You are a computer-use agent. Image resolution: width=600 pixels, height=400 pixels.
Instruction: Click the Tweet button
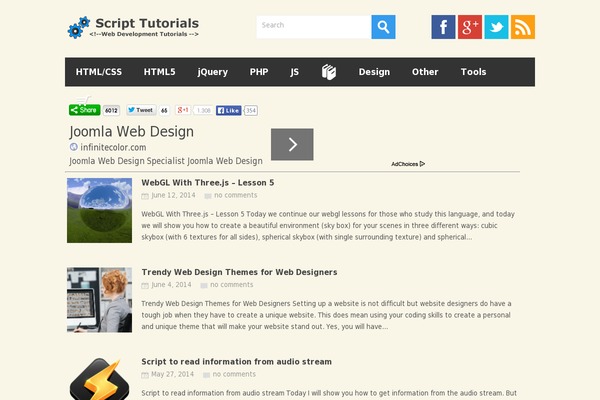(x=141, y=110)
